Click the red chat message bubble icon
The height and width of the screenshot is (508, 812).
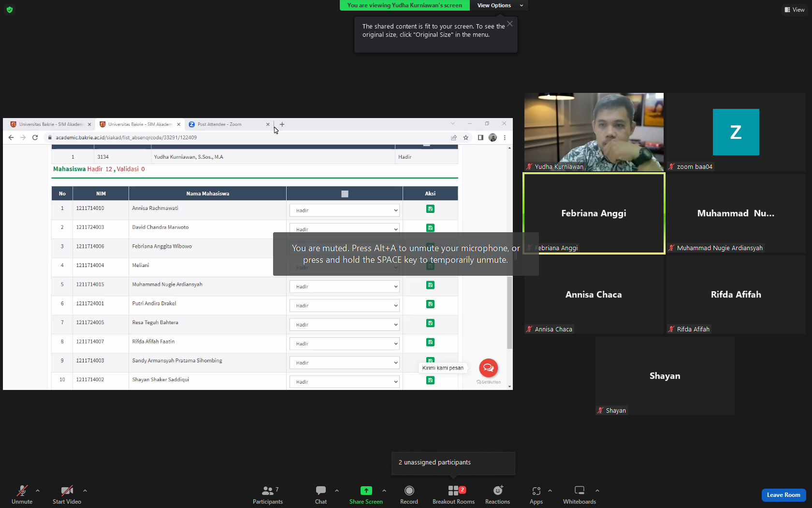click(488, 368)
